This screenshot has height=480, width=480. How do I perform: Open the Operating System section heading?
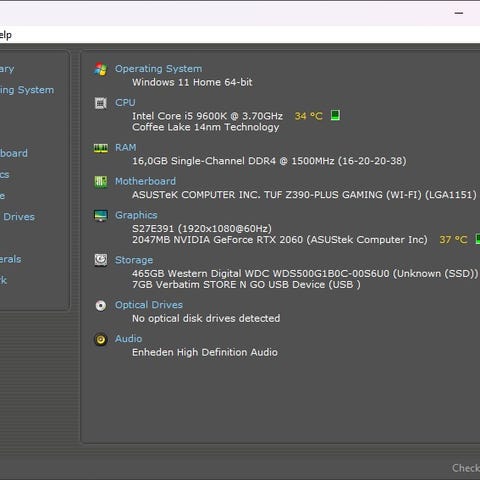point(158,69)
